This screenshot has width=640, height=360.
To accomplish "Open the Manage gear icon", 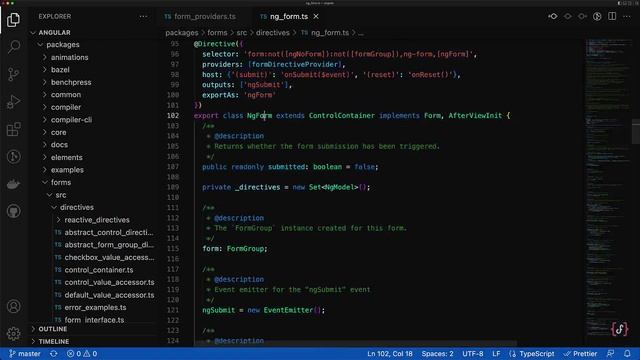I will pyautogui.click(x=13, y=333).
